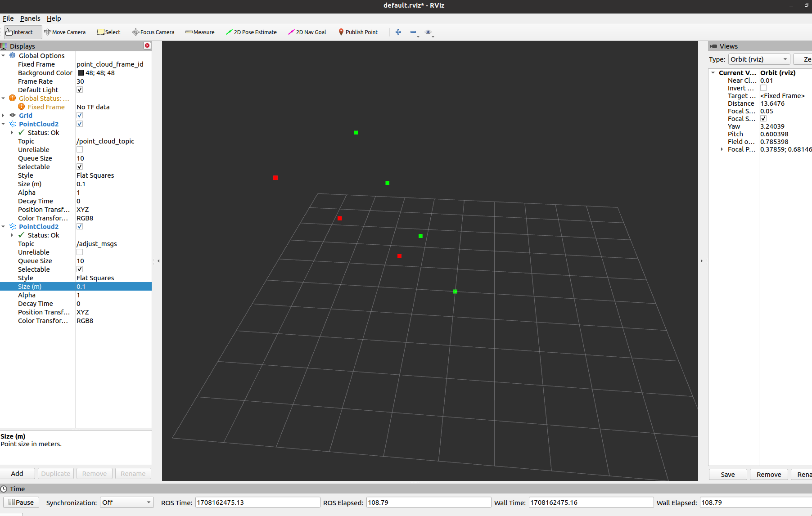
Task: Collapse the second PointCloud2 tree
Action: (3, 226)
